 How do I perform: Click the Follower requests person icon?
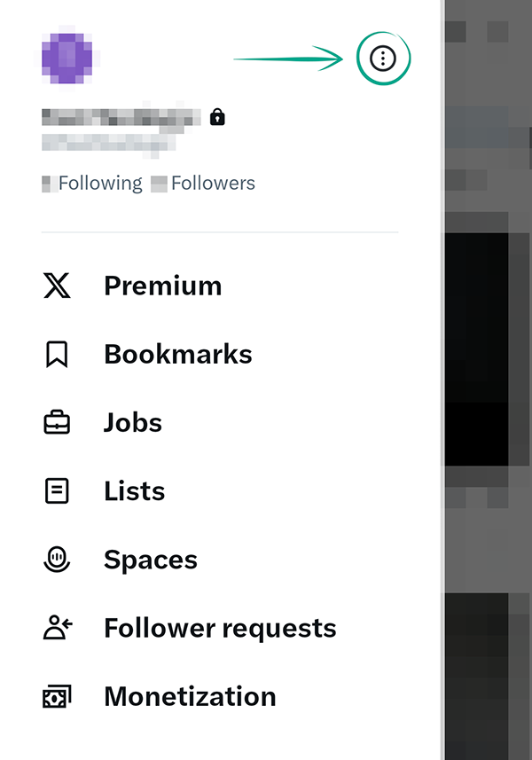tap(57, 628)
